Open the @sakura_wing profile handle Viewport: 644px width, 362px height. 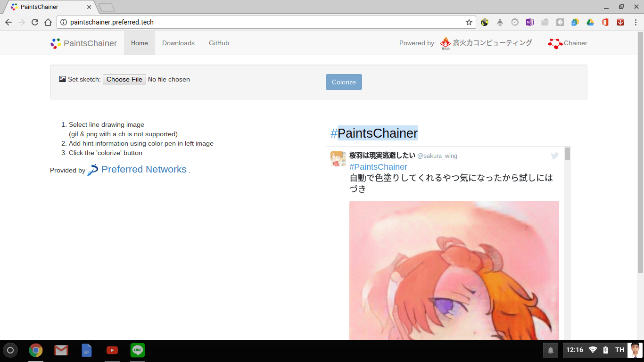tap(437, 156)
